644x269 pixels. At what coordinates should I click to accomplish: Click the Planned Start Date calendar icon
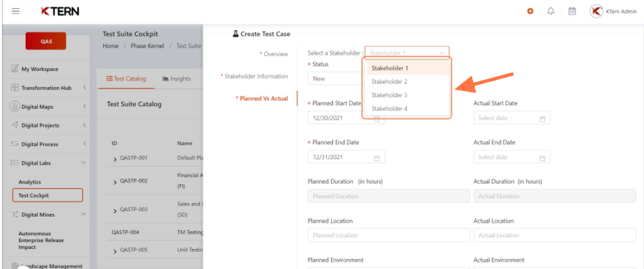coord(376,120)
